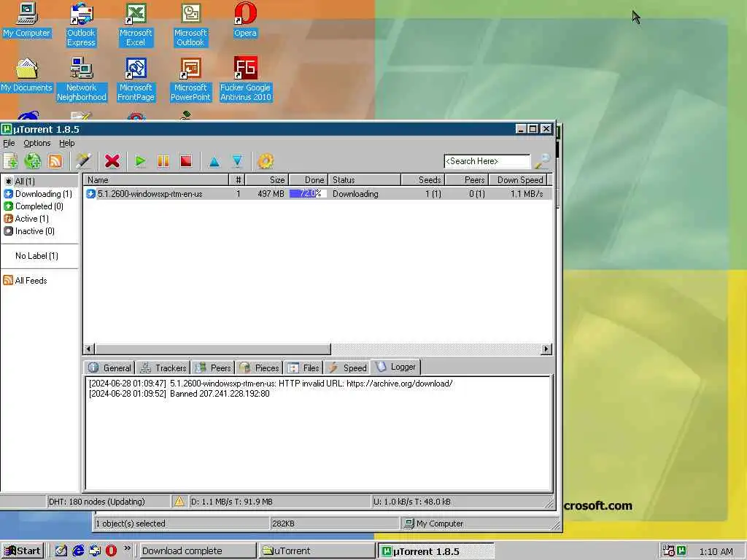The height and width of the screenshot is (560, 747).
Task: Open the Start menu button
Action: click(23, 551)
